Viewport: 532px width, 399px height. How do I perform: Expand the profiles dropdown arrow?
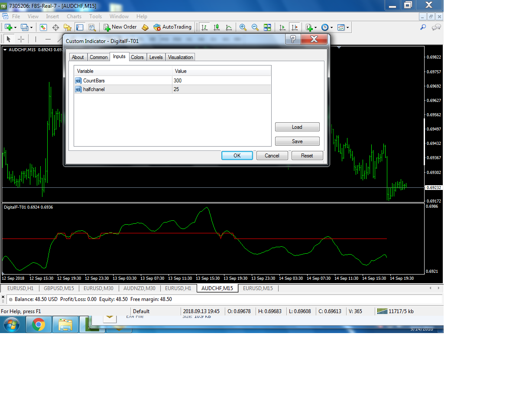point(31,27)
